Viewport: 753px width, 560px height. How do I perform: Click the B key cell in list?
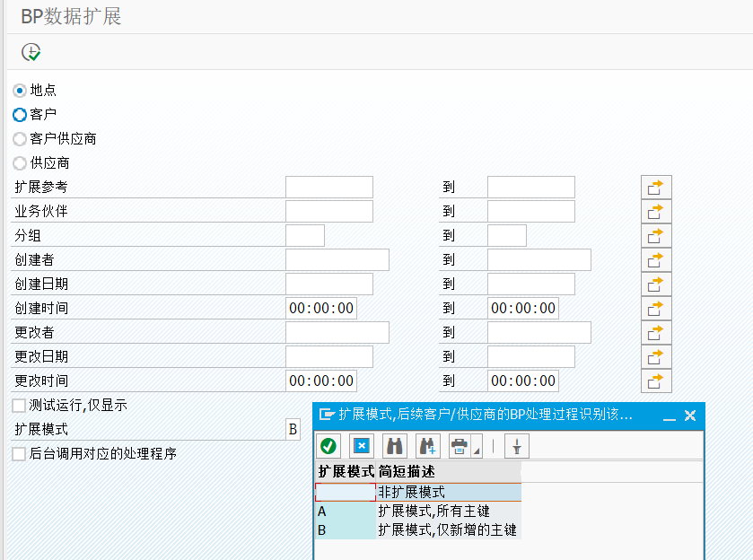click(x=346, y=529)
